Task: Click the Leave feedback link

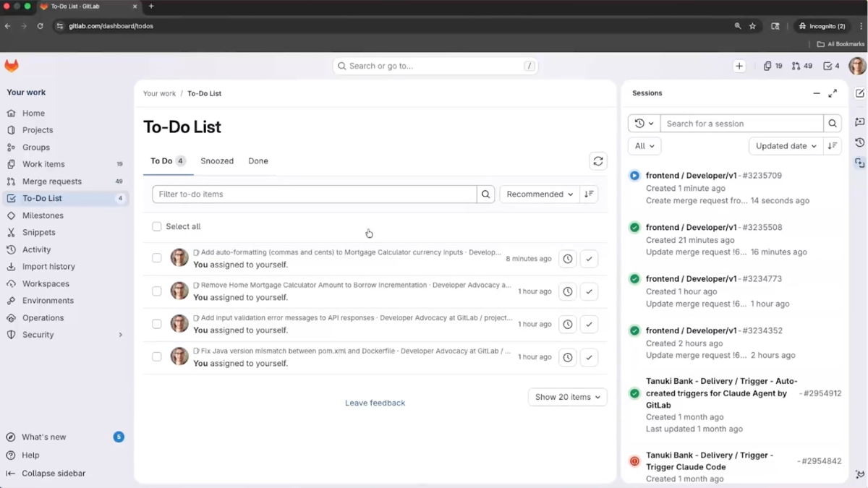Action: pyautogui.click(x=375, y=403)
